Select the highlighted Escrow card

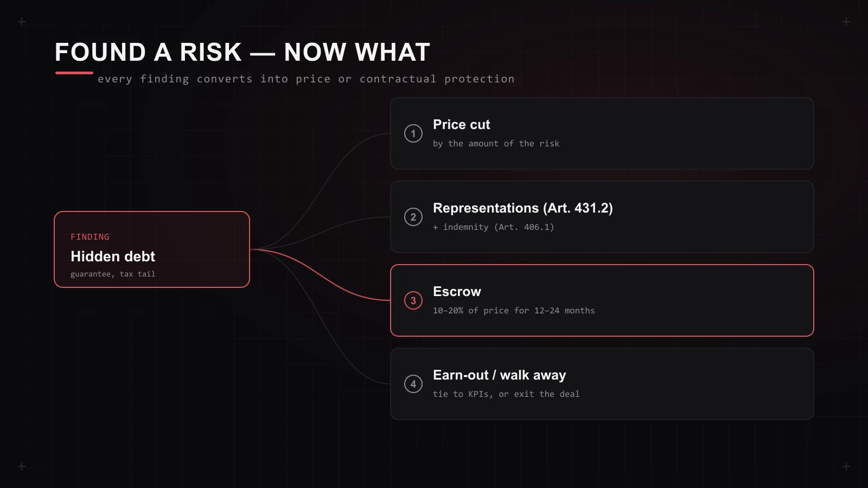pos(602,300)
